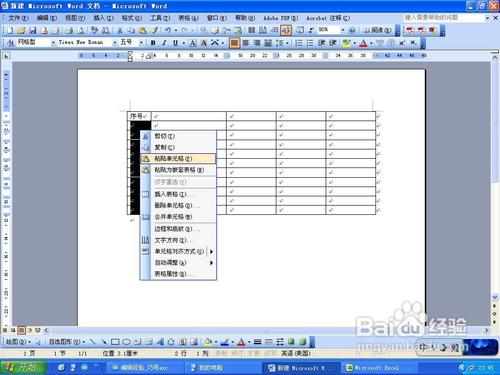Save the document with the floppy disk icon
This screenshot has width=500, height=375.
pos(33,31)
